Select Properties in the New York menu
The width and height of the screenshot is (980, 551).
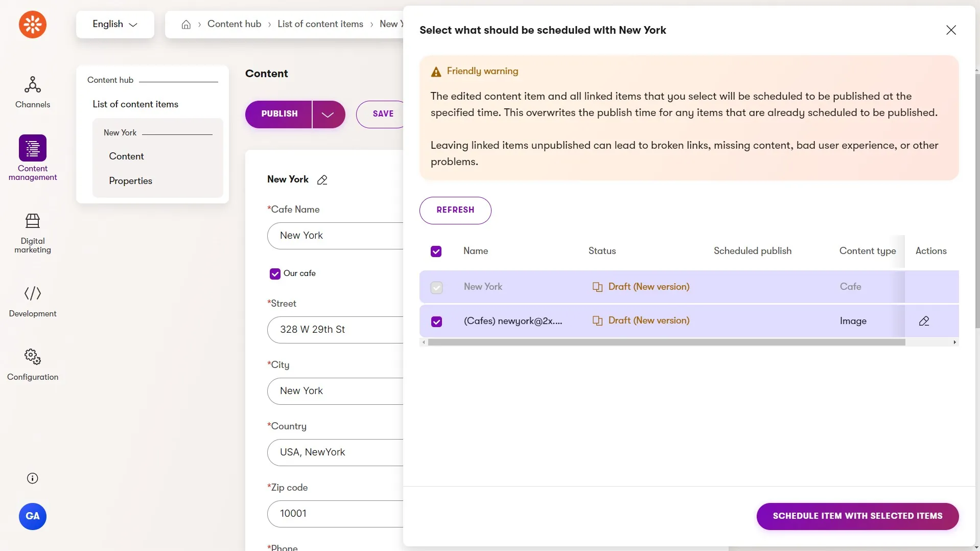130,181
